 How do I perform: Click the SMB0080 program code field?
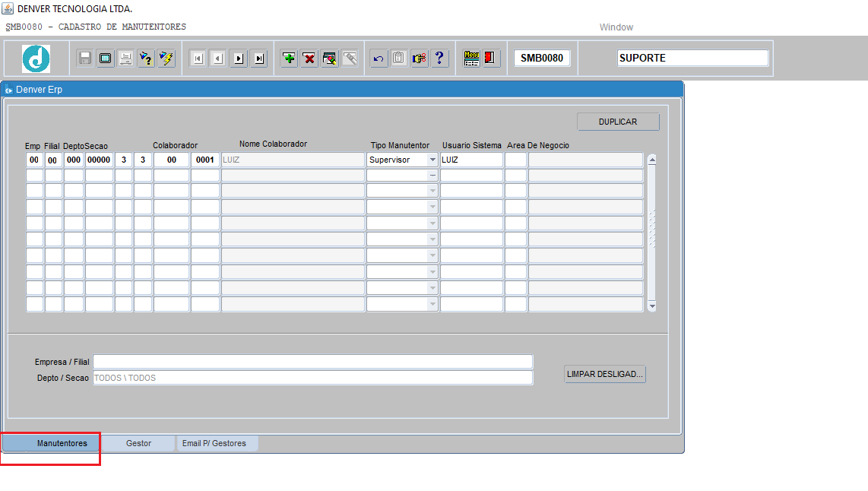[542, 58]
